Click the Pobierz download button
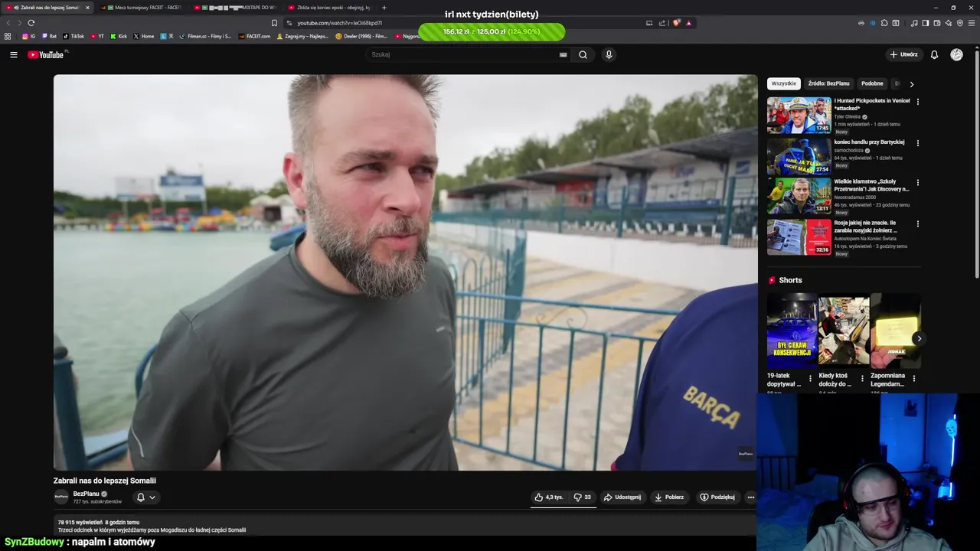This screenshot has height=551, width=980. 669,497
